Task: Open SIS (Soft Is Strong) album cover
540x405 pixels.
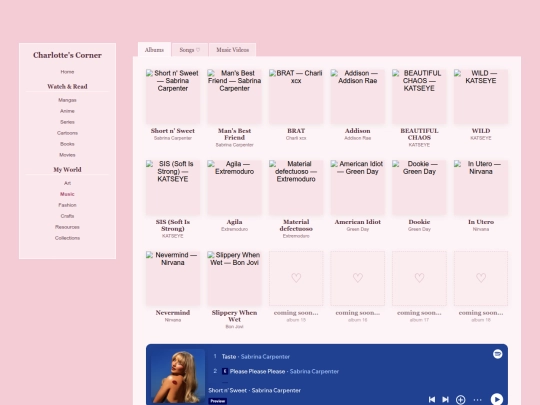Action: [x=173, y=187]
